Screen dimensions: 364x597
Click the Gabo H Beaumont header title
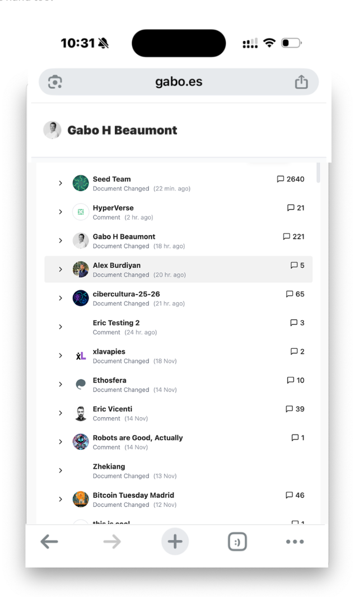[x=122, y=130]
